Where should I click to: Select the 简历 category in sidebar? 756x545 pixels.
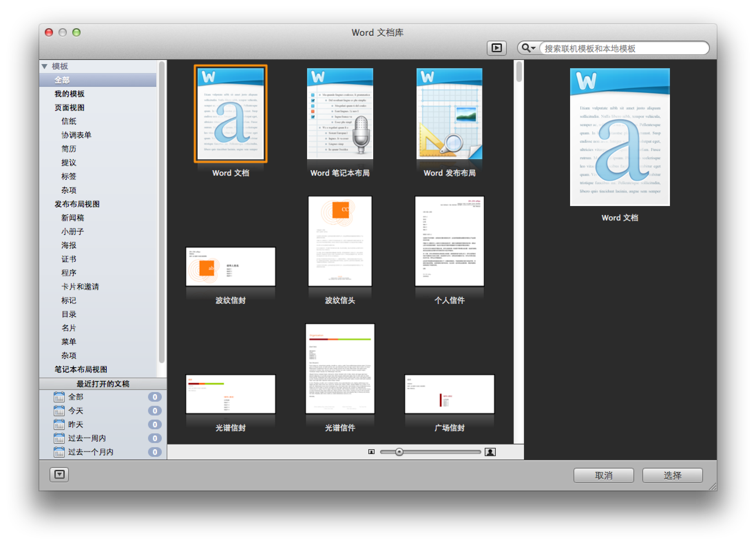click(69, 149)
